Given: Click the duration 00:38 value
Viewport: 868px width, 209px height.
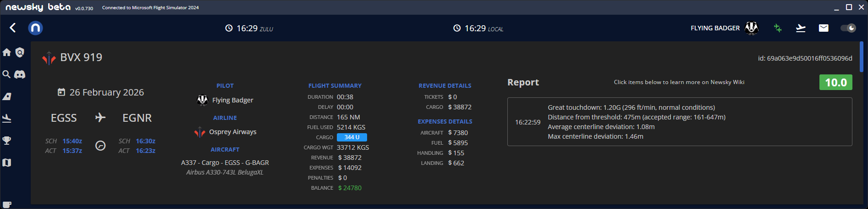Looking at the screenshot, I should click(345, 97).
